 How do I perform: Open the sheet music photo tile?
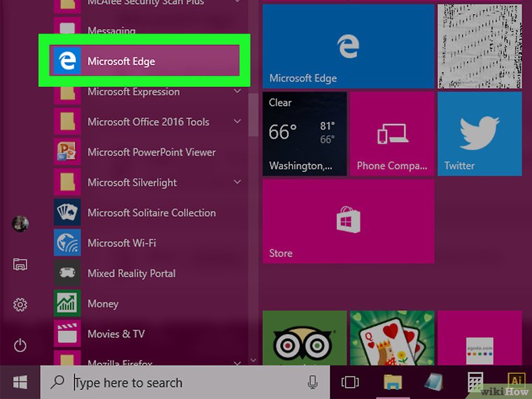coord(479,46)
